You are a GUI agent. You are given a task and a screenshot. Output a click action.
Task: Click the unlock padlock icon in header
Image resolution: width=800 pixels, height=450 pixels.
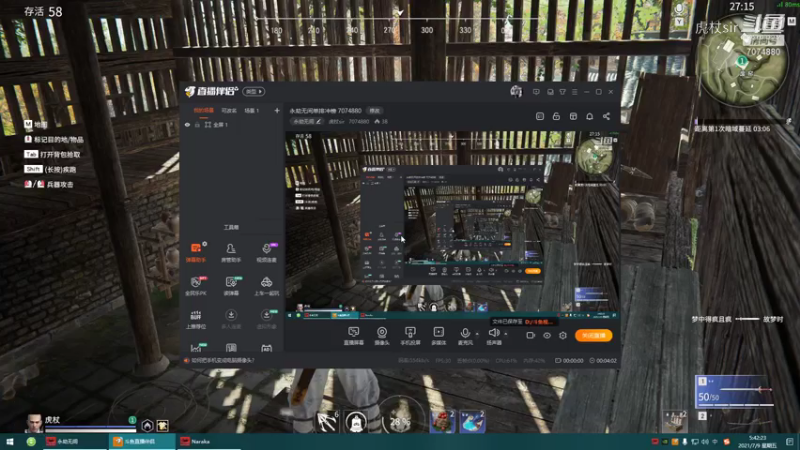point(556,116)
